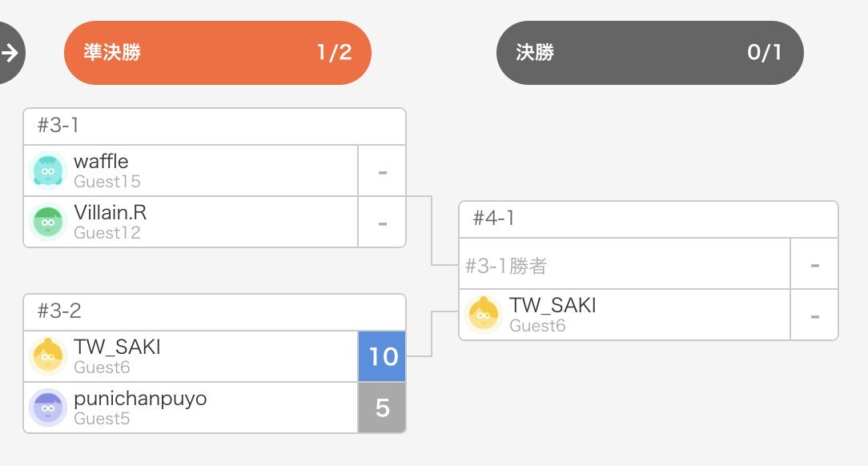Click waffle's empty score cell
868x466 pixels.
click(x=382, y=171)
